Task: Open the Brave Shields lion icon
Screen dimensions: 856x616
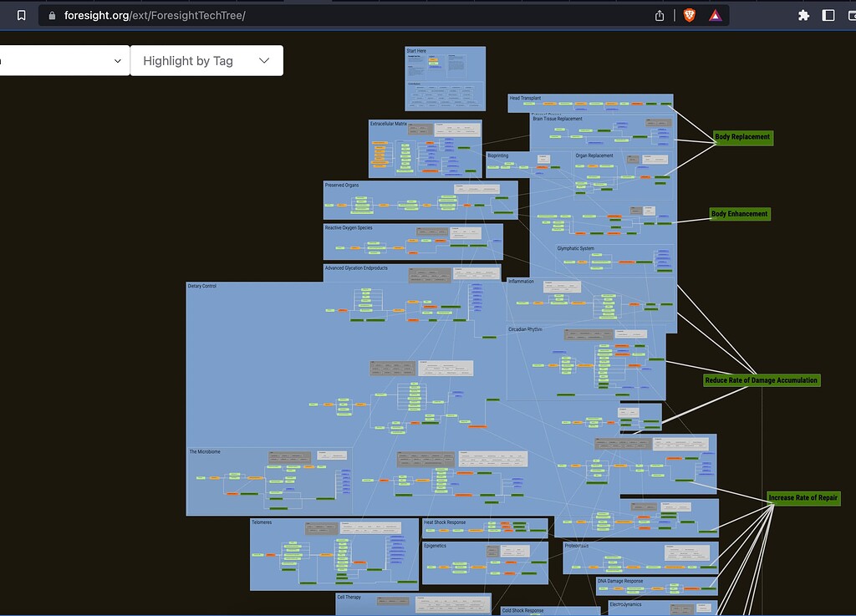Action: point(690,15)
